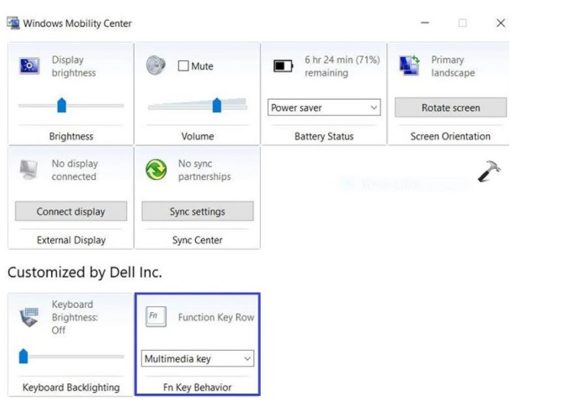Click the "Brightness" tile label

(71, 136)
